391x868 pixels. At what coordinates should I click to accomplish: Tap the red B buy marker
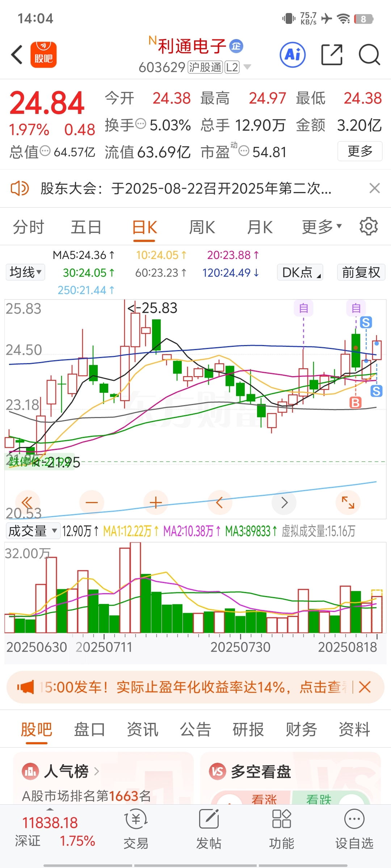coord(356,402)
